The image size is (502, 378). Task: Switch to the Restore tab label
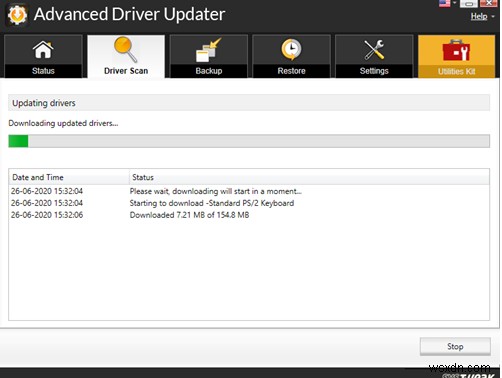[291, 71]
